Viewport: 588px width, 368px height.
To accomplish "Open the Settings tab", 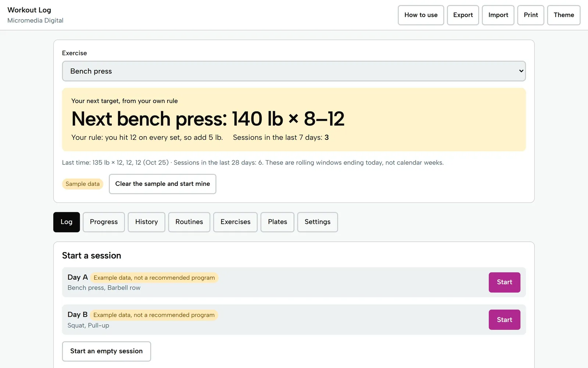I will click(x=317, y=222).
